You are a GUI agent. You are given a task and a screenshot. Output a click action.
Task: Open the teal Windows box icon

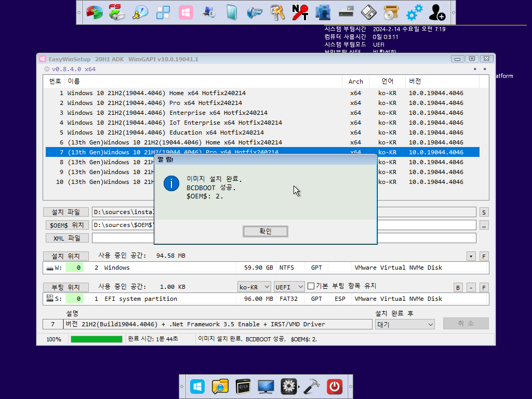tap(231, 12)
